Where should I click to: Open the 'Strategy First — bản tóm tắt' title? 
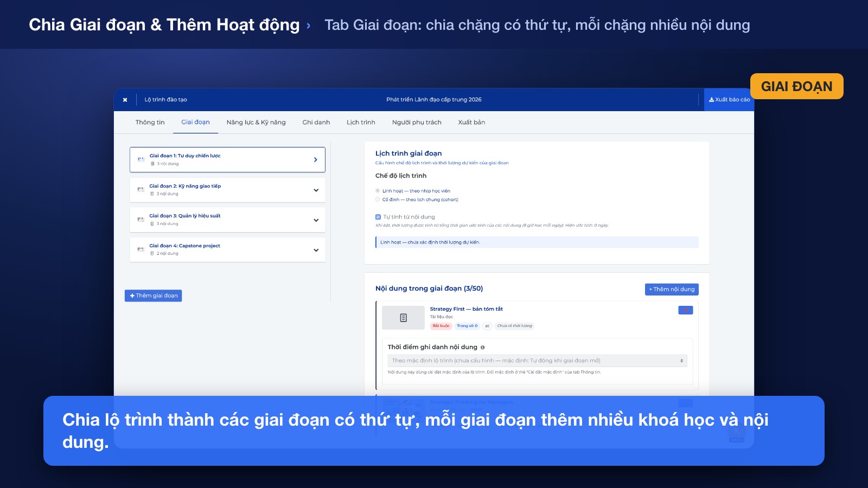click(467, 309)
